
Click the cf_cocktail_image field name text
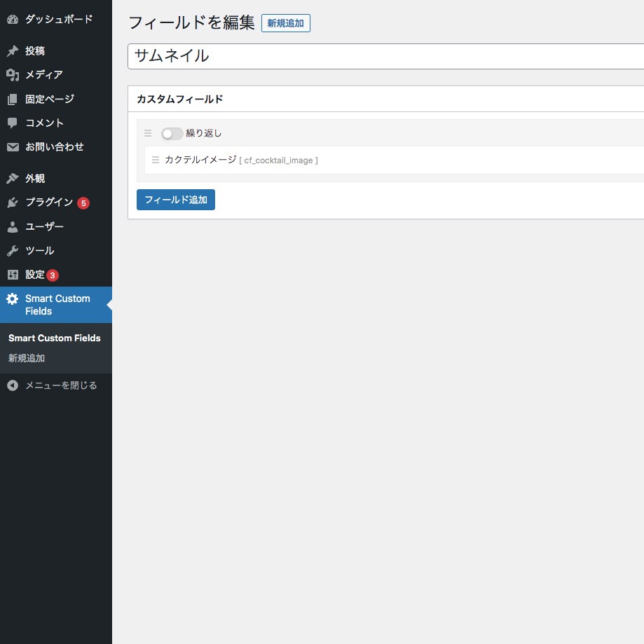point(278,160)
